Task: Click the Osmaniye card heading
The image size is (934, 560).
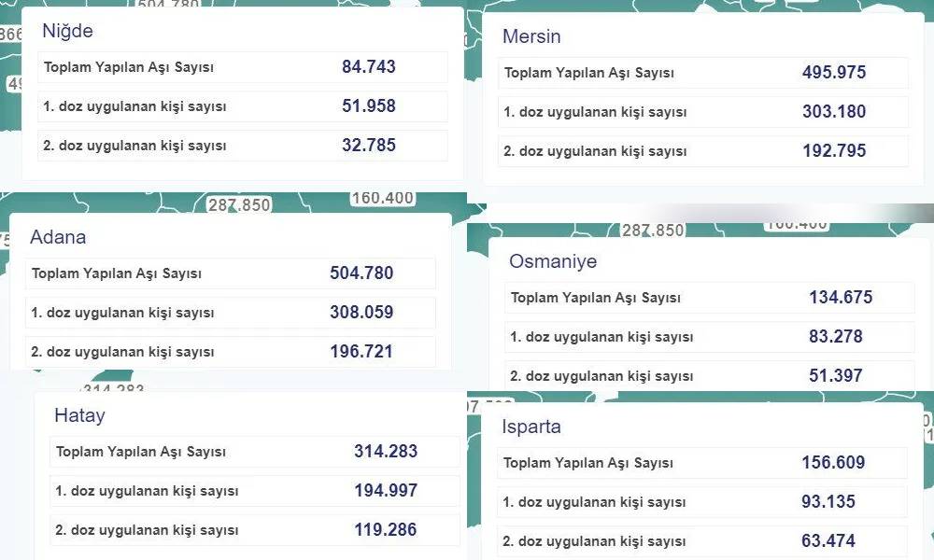Action: [553, 261]
